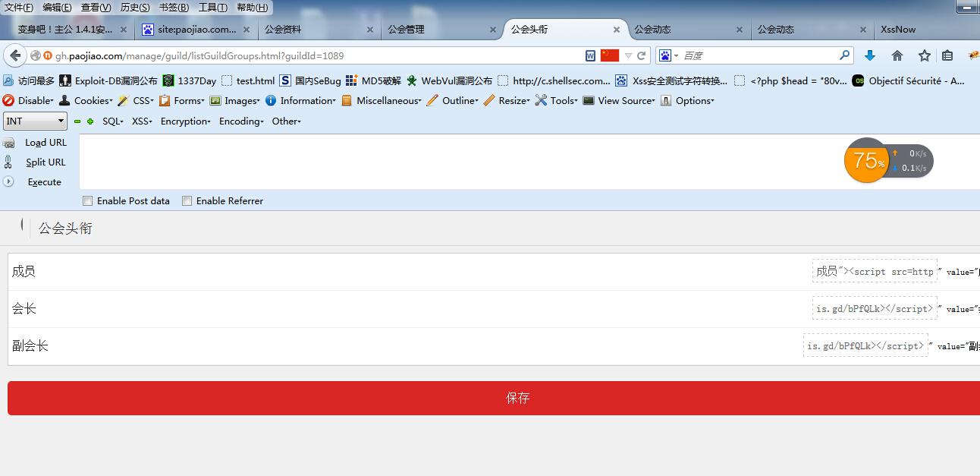Open the test.html bookmark

[x=248, y=80]
